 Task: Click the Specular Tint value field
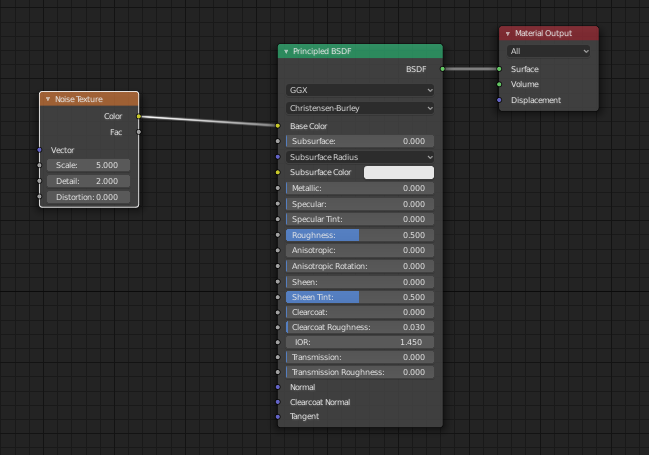(360, 219)
